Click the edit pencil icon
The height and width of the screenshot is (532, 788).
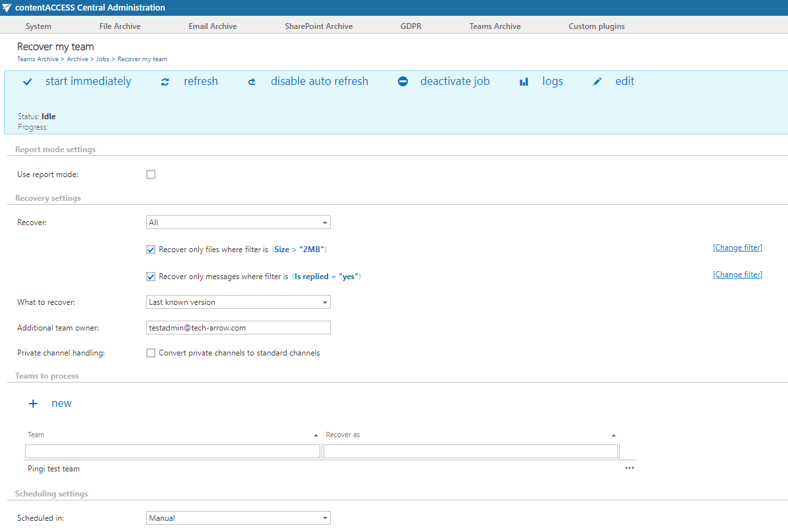coord(597,82)
